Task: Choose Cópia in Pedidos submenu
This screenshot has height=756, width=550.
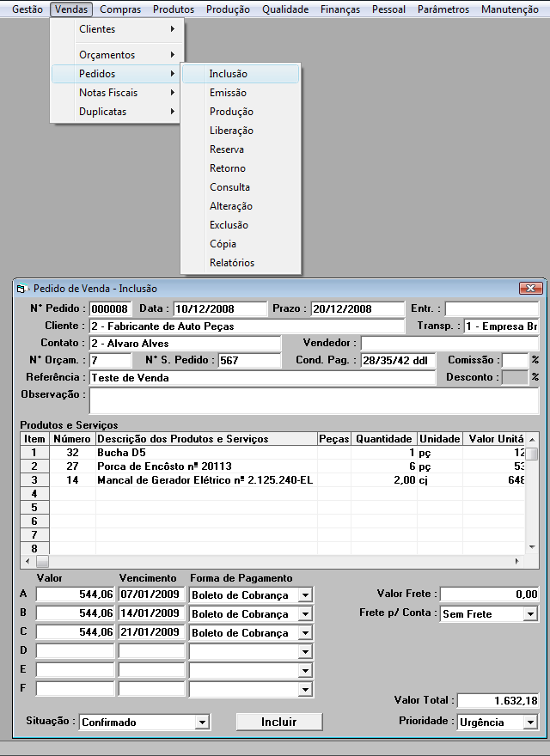Action: pyautogui.click(x=241, y=243)
